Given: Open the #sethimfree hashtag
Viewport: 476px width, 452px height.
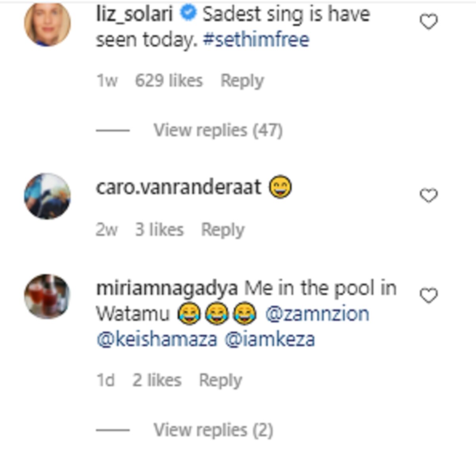Looking at the screenshot, I should (256, 40).
